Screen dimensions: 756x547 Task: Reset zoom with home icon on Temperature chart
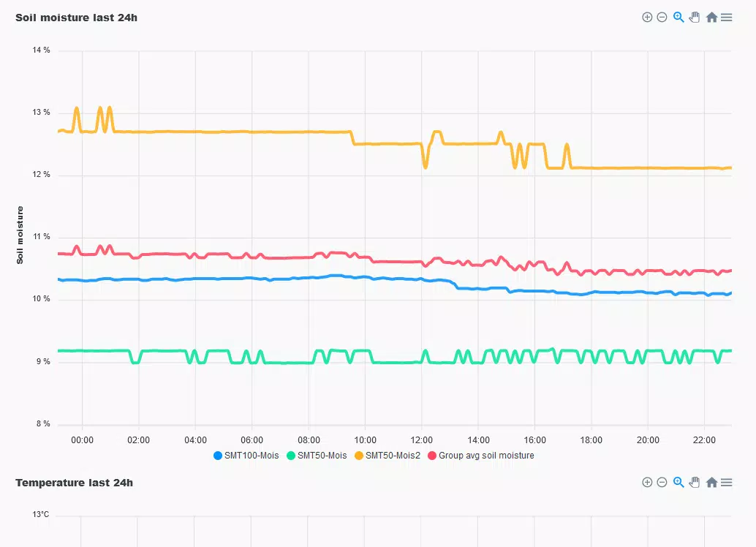coord(711,483)
